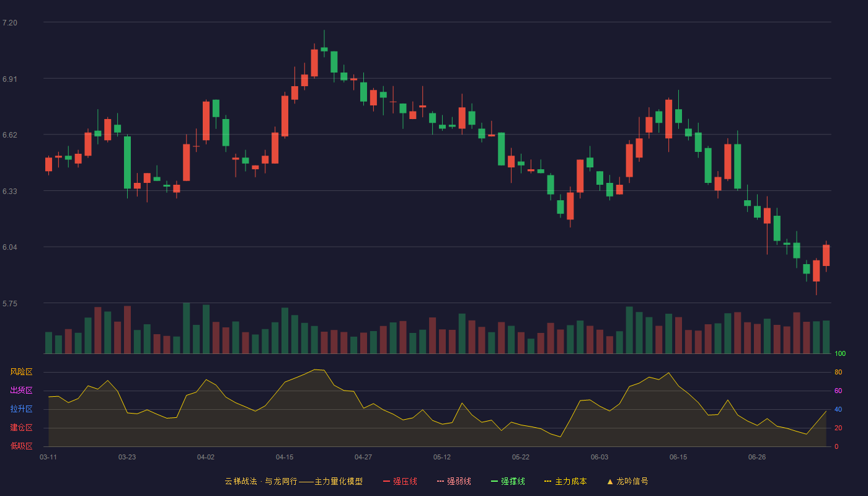
Task: Click the 低吸区 zone label
Action: (21, 446)
